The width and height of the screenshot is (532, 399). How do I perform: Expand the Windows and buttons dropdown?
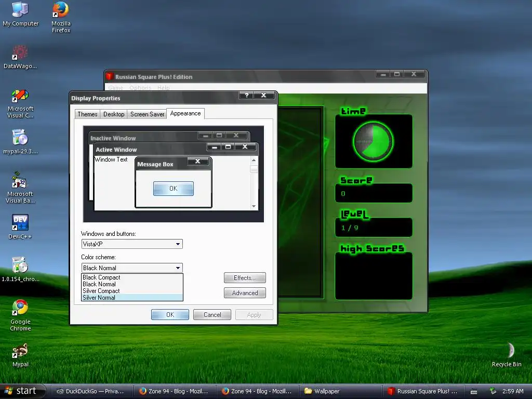[x=178, y=244]
